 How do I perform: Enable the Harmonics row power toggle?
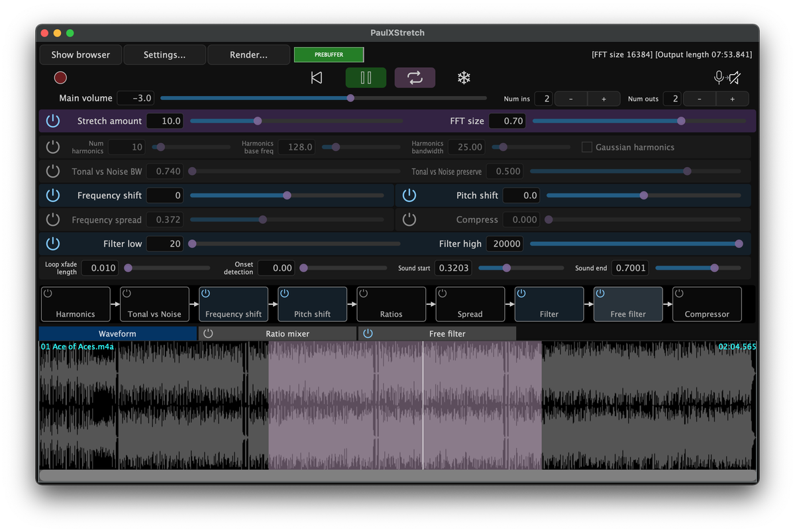point(53,146)
